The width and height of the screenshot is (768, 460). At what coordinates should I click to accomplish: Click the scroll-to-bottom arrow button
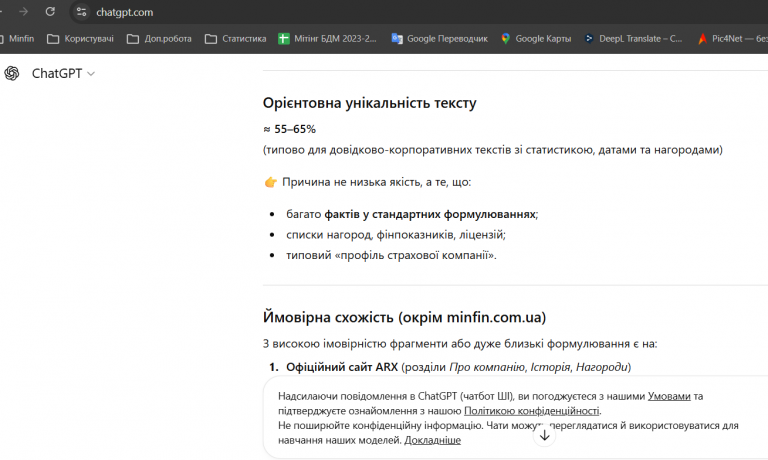pyautogui.click(x=544, y=436)
